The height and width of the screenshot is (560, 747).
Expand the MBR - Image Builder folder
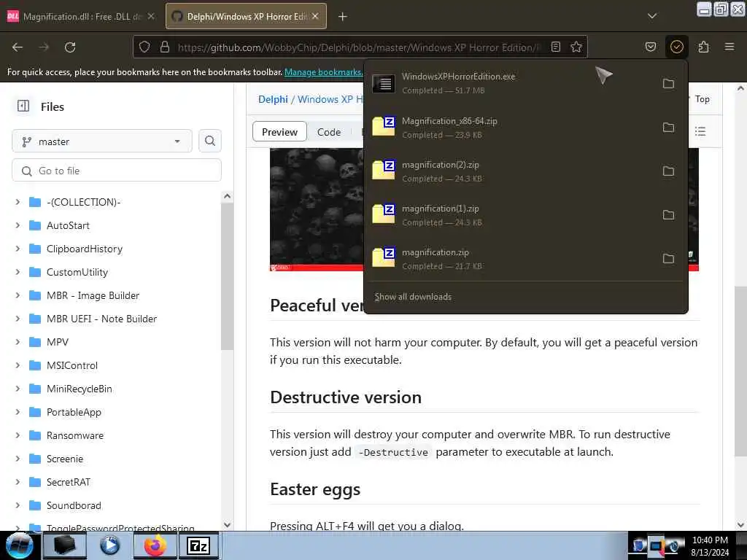[x=18, y=295]
